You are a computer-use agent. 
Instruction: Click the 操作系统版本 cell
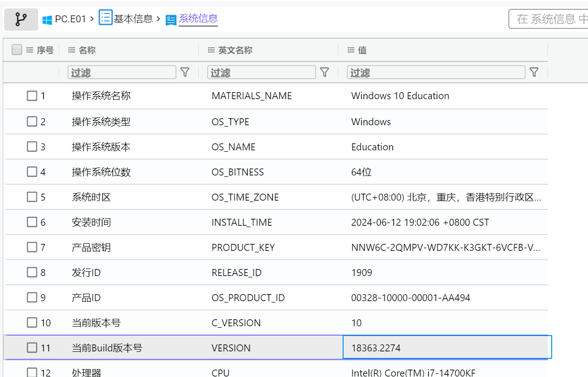tap(101, 147)
